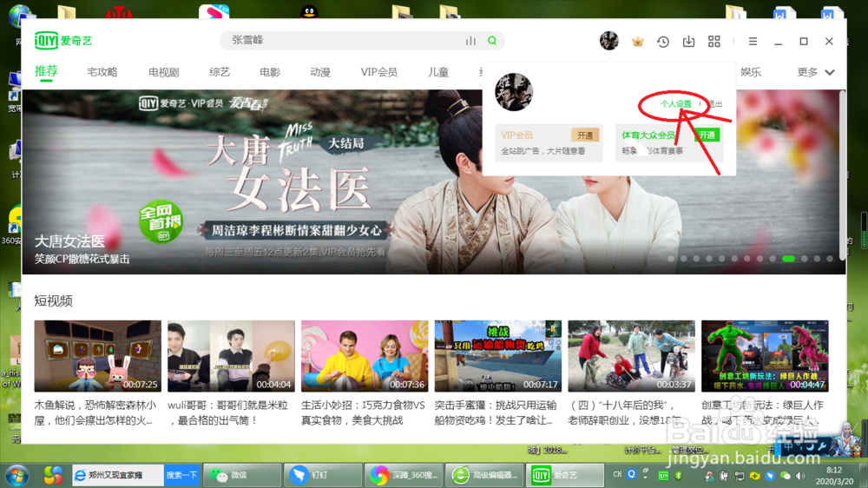Play the 00:07:25 木鱼解说 video thumbnail

pos(97,356)
